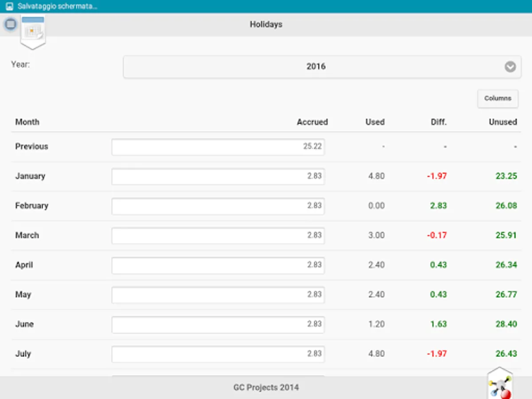Click the Columns button

pyautogui.click(x=497, y=98)
